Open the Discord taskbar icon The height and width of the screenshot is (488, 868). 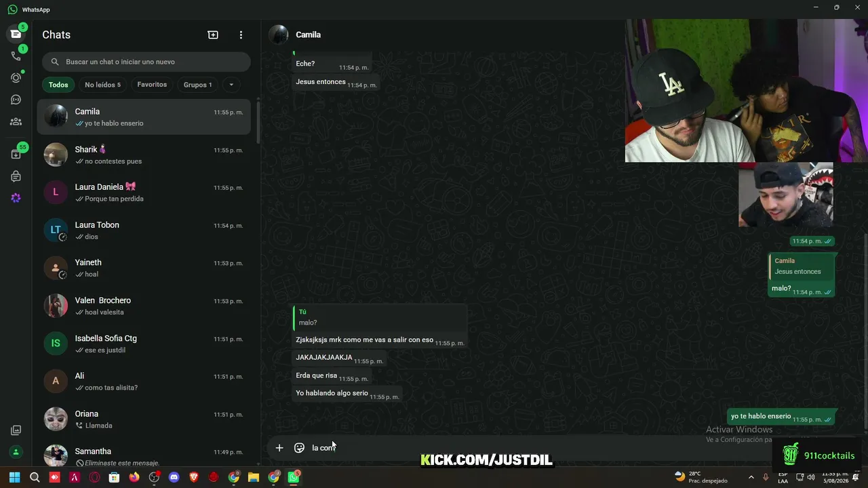pyautogui.click(x=174, y=477)
